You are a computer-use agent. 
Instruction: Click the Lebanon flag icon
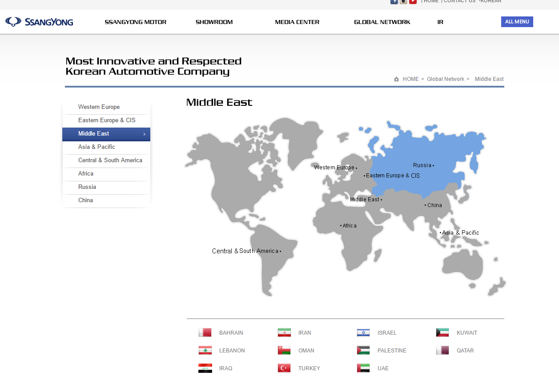pos(205,350)
